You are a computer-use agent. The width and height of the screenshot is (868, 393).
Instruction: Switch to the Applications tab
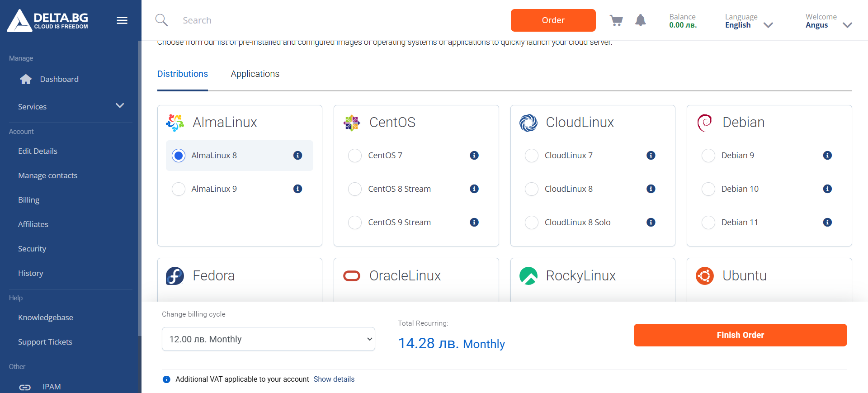click(x=255, y=74)
